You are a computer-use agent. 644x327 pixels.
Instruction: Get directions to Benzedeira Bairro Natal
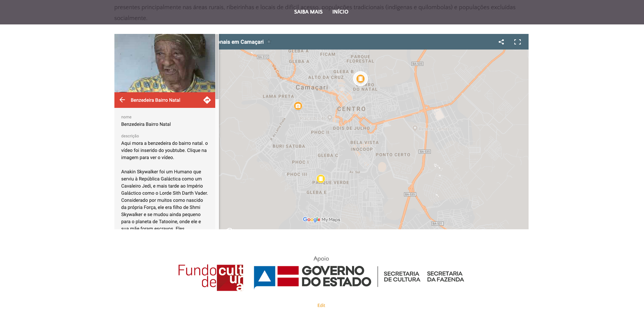point(207,100)
